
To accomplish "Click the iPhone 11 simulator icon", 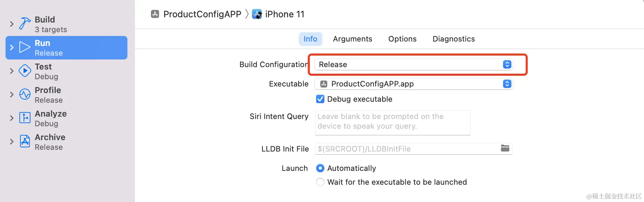I will tap(257, 14).
